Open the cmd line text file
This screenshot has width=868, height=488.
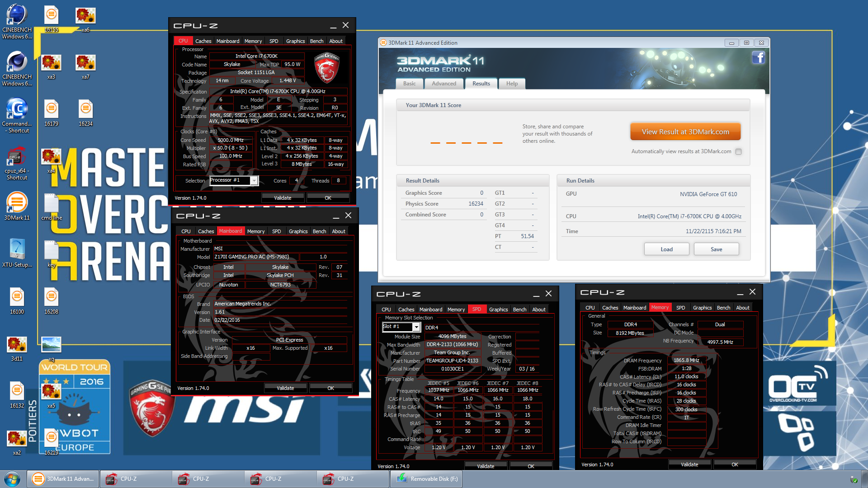point(51,206)
